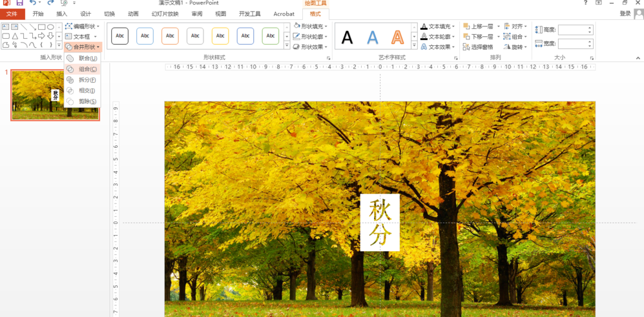Select the oval shape
The image size is (644, 317).
pyautogui.click(x=50, y=27)
